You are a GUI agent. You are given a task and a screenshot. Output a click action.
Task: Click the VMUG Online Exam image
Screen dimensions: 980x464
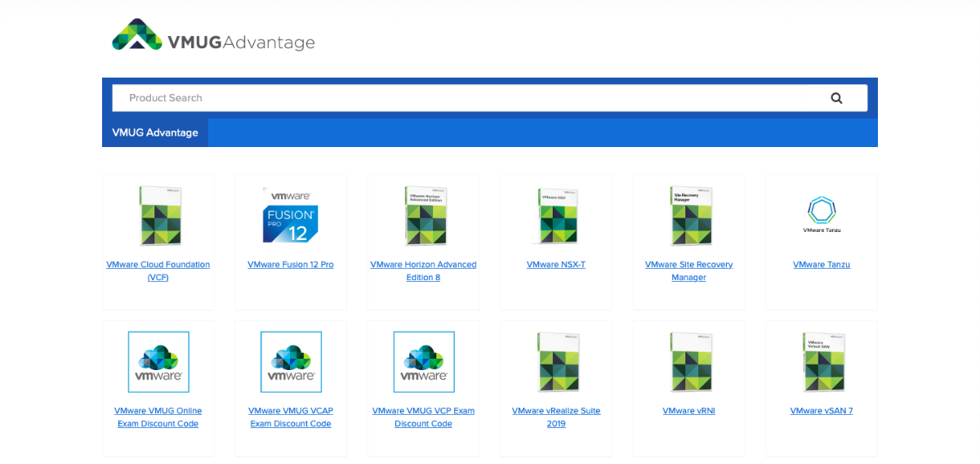point(158,362)
